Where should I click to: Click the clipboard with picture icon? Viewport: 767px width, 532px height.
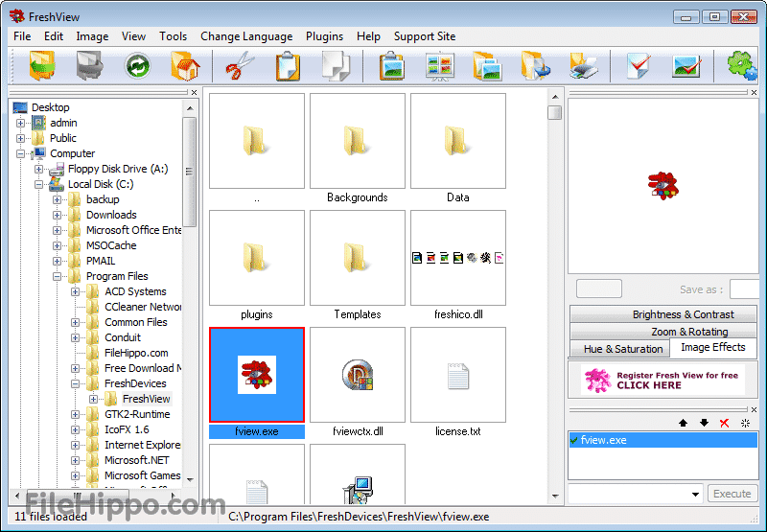[x=392, y=65]
